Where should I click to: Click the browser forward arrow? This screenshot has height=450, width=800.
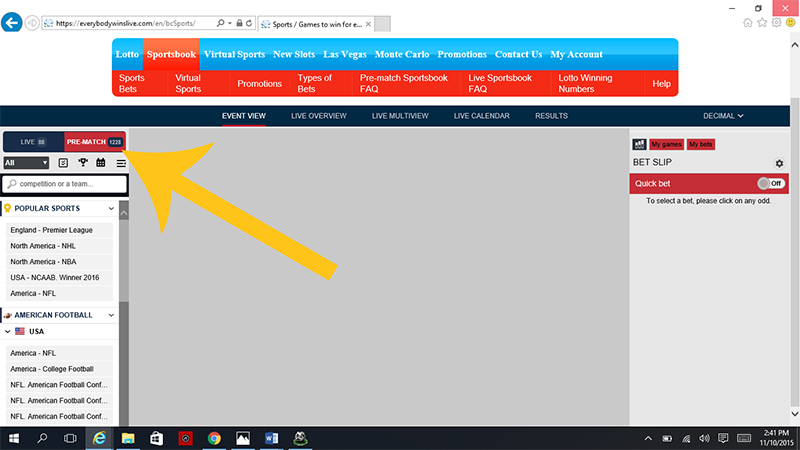tap(32, 23)
